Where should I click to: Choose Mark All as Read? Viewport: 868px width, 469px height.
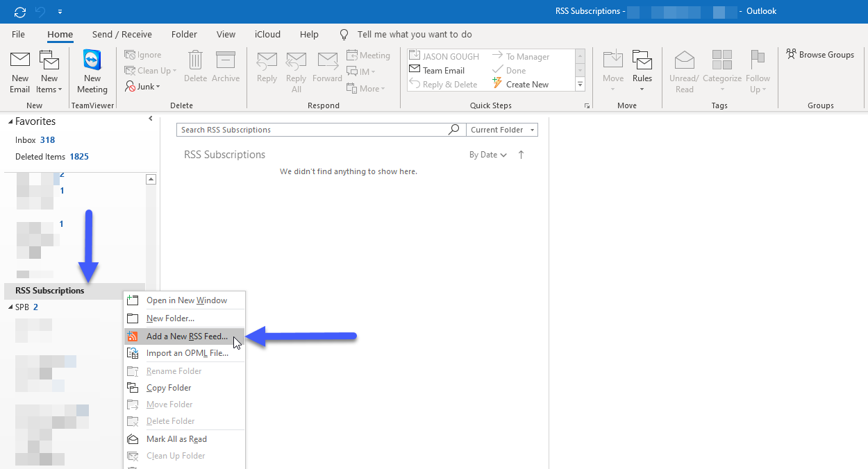click(184, 439)
